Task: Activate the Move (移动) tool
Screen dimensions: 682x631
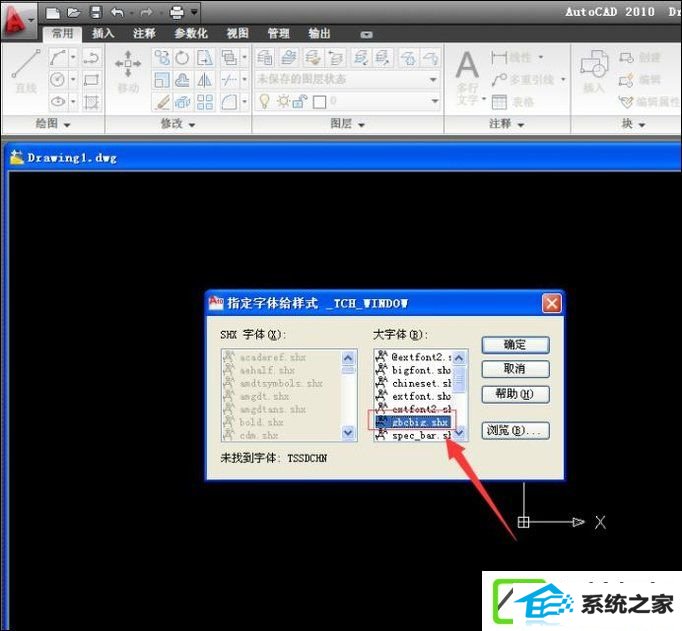Action: 128,72
